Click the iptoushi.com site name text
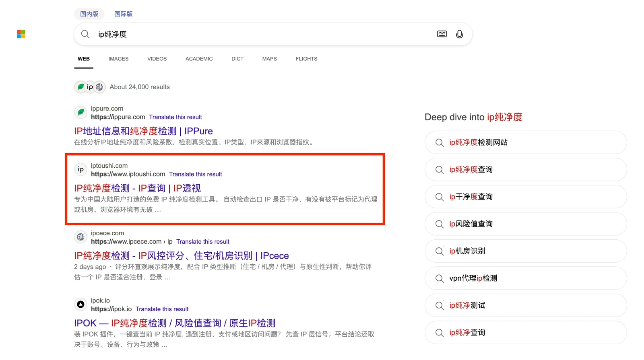Viewport: 644px width, 360px height. 109,166
